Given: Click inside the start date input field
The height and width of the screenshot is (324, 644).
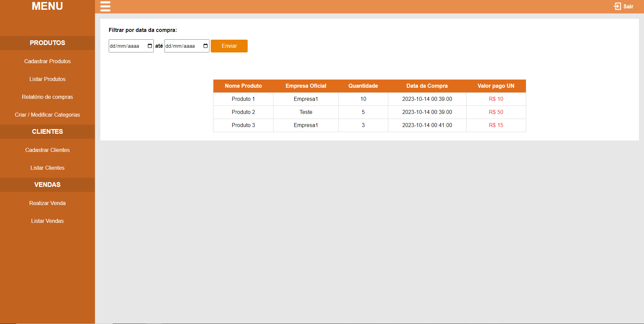Looking at the screenshot, I should pyautogui.click(x=128, y=46).
